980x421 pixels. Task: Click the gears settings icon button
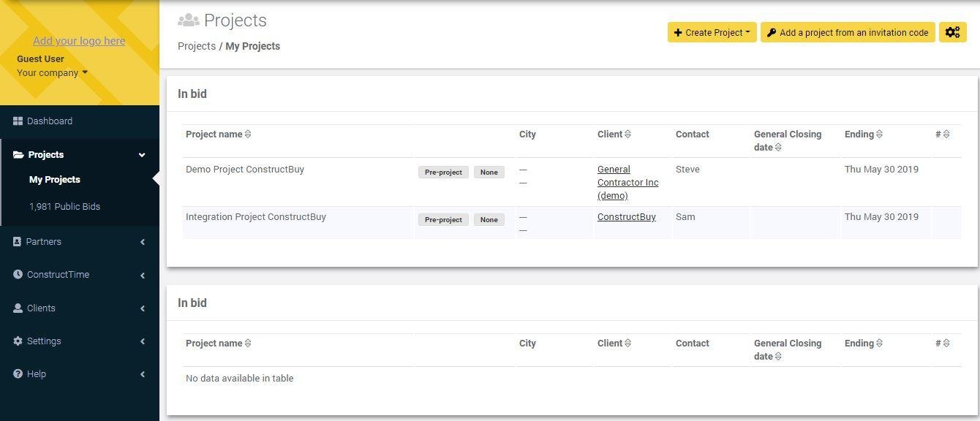click(952, 32)
